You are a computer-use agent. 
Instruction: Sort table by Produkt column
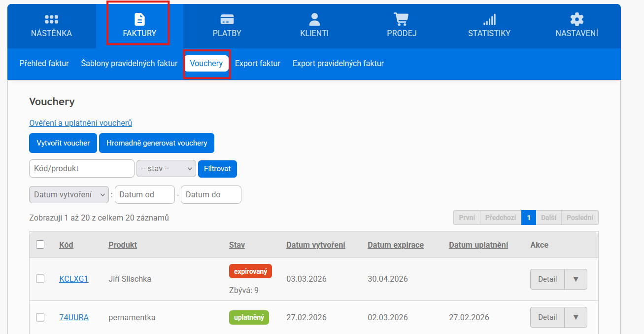pos(123,245)
